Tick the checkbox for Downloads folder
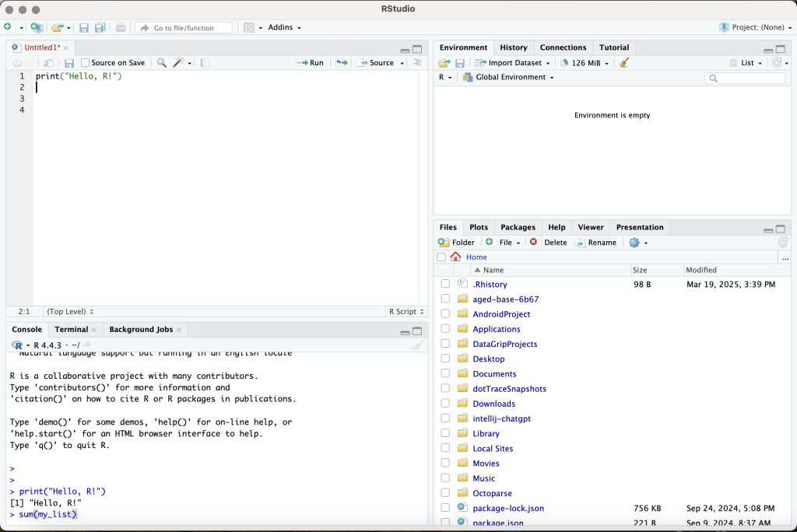This screenshot has height=532, width=797. [445, 404]
